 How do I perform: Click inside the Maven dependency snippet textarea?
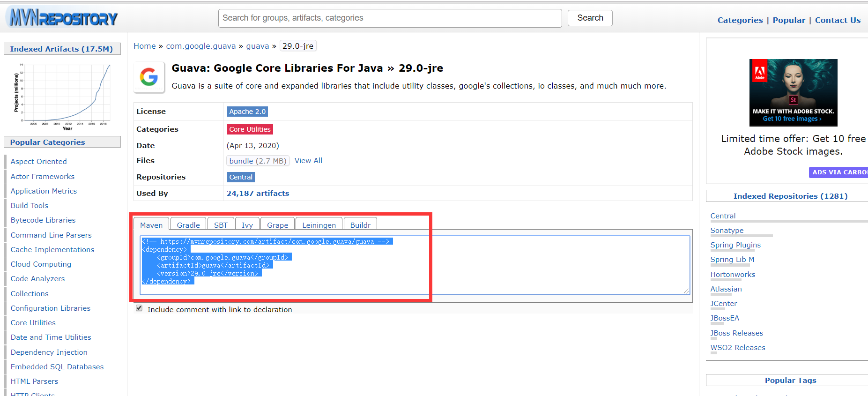(415, 265)
